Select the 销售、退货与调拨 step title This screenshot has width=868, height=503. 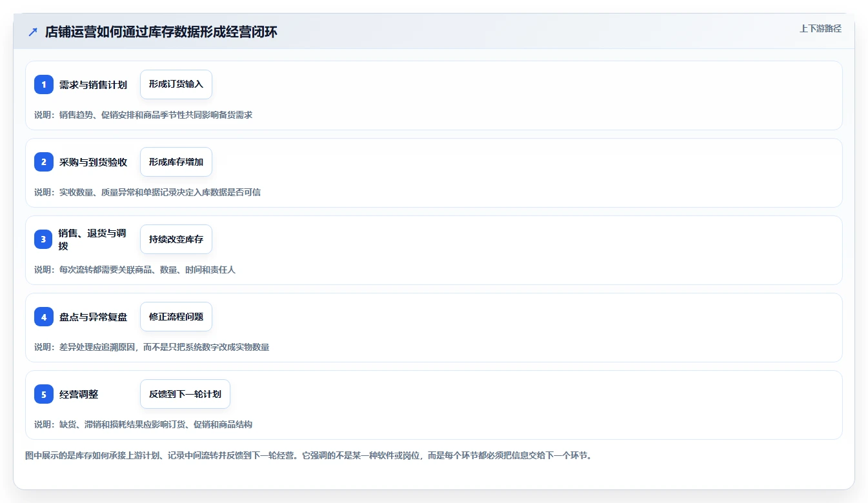(x=93, y=239)
